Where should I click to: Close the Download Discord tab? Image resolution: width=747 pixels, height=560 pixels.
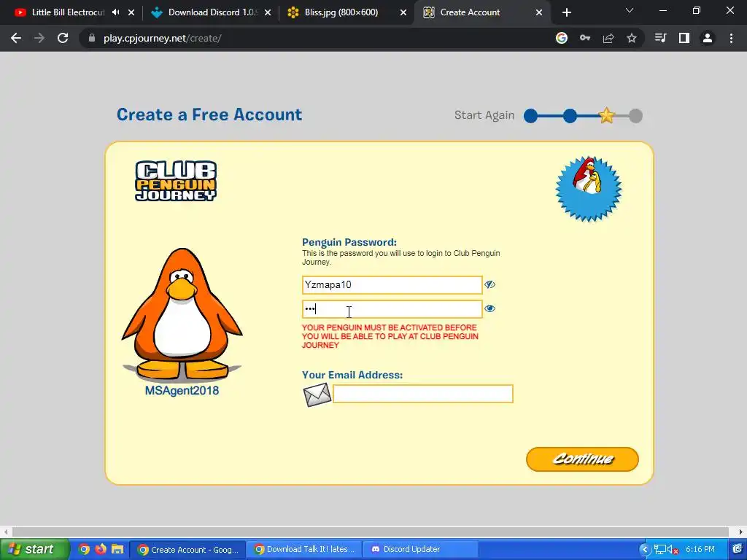click(x=268, y=12)
